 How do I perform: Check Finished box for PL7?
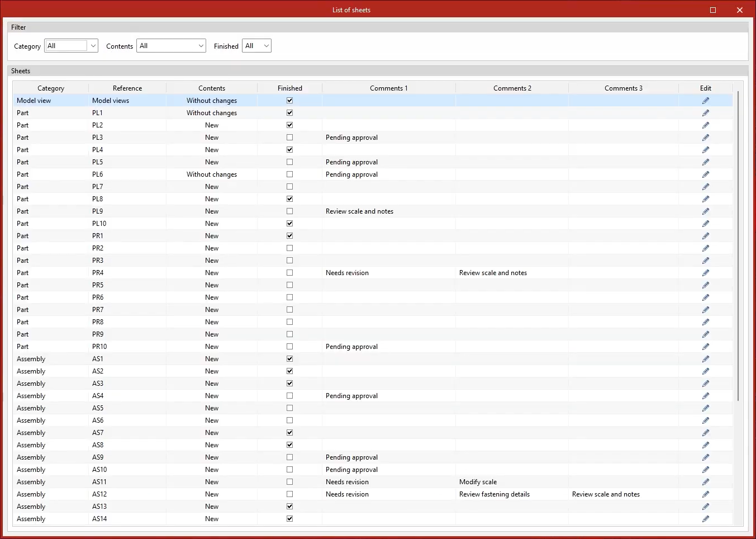pos(289,187)
